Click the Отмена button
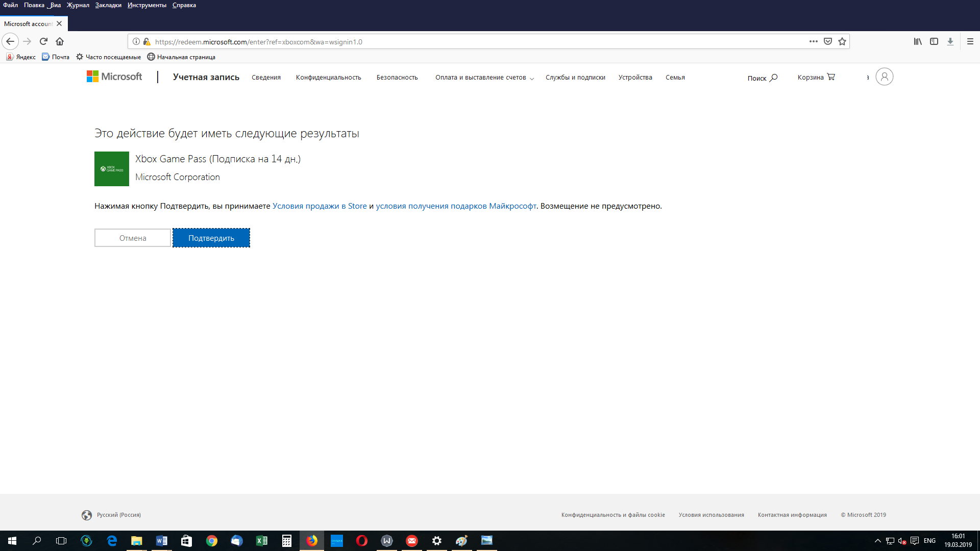 tap(133, 238)
